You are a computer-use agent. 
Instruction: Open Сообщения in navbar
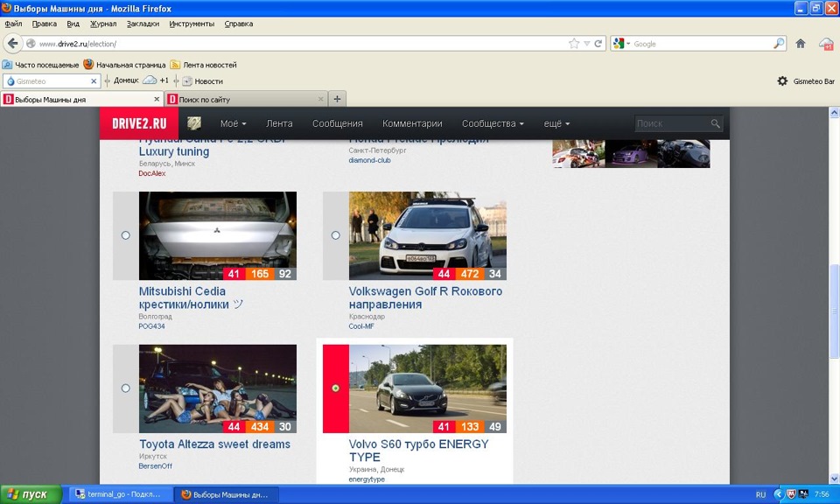pos(338,123)
